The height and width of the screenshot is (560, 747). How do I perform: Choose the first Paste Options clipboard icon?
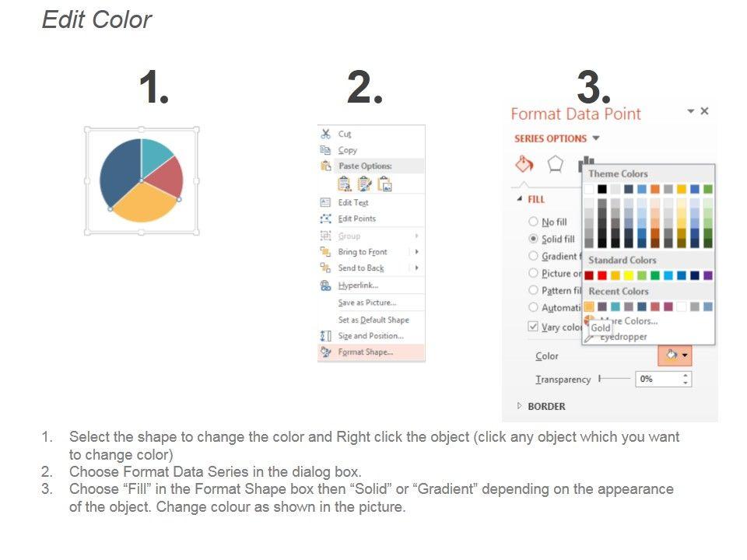pyautogui.click(x=344, y=184)
